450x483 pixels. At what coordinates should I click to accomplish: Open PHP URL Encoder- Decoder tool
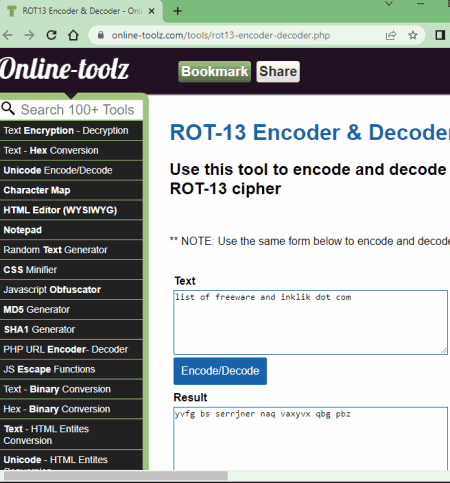pos(71,349)
